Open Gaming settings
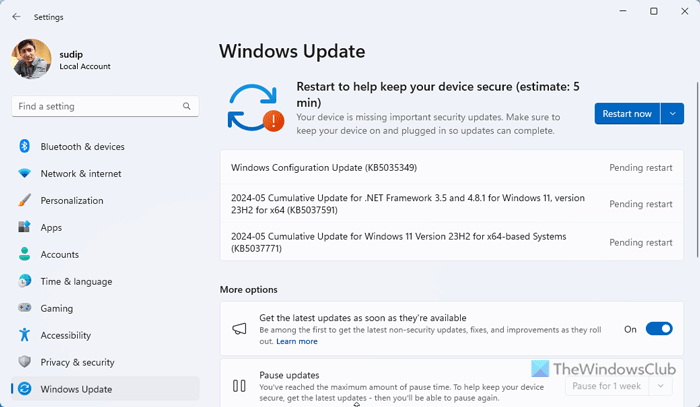Viewport: 700px width, 407px height. pyautogui.click(x=105, y=308)
